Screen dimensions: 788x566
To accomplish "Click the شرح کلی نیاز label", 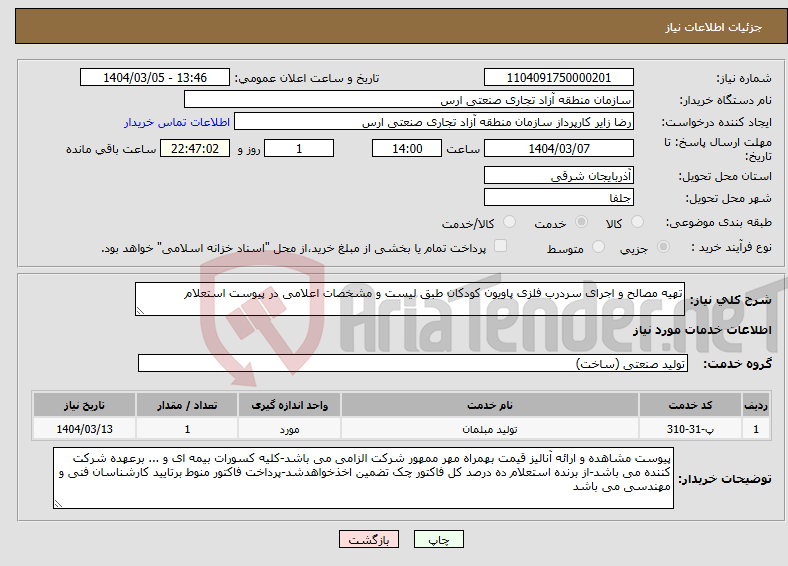I will click(731, 300).
